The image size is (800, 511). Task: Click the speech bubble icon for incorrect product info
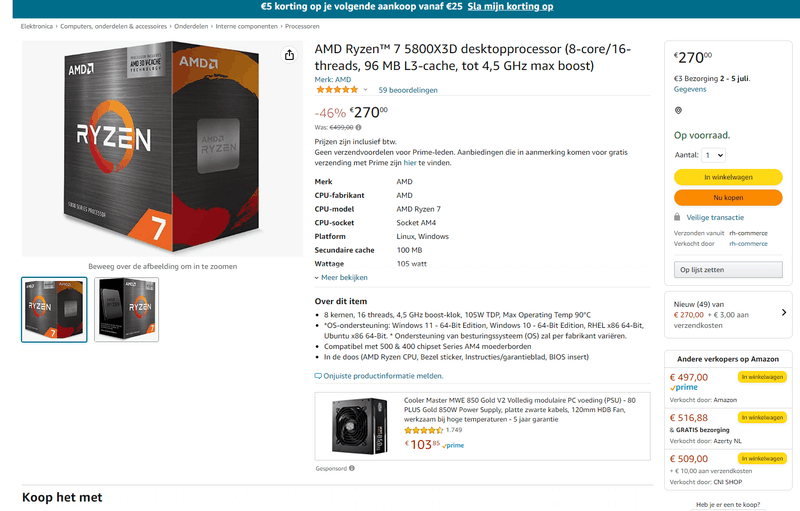[x=318, y=376]
